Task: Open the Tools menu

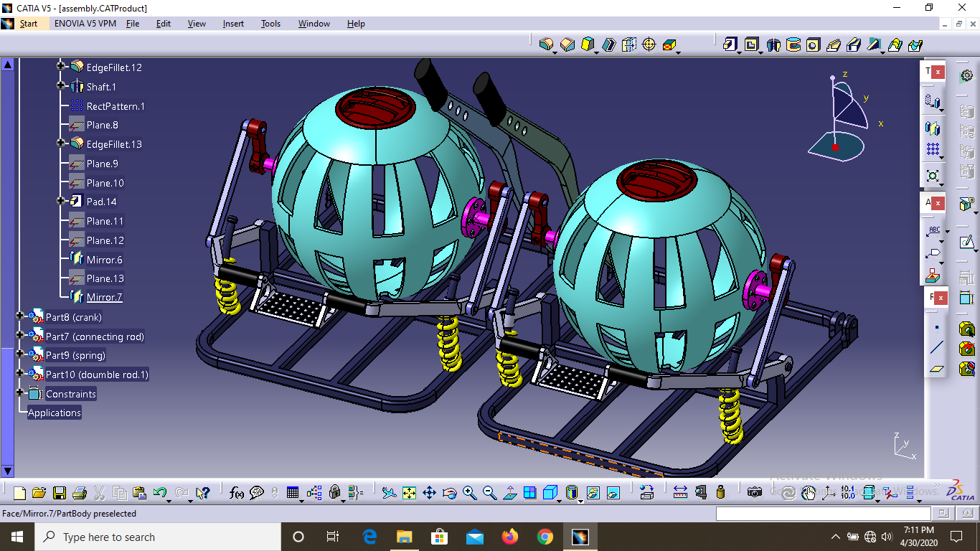Action: pyautogui.click(x=270, y=23)
